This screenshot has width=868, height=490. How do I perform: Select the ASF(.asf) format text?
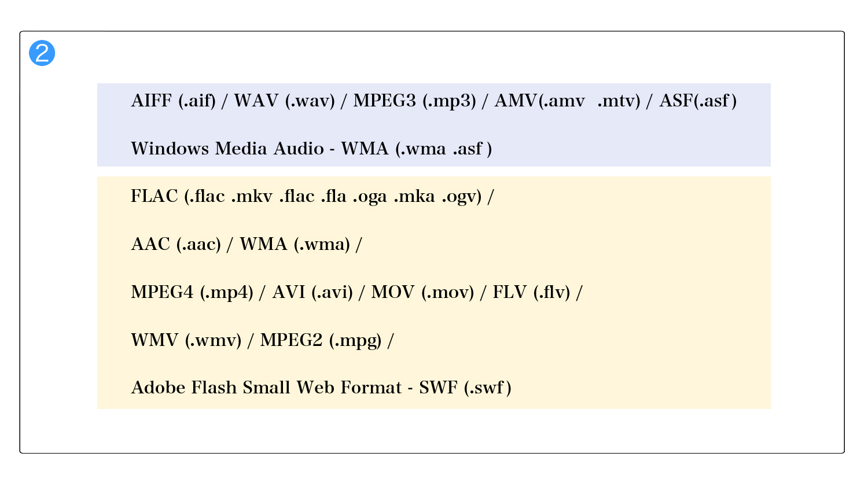pyautogui.click(x=698, y=101)
